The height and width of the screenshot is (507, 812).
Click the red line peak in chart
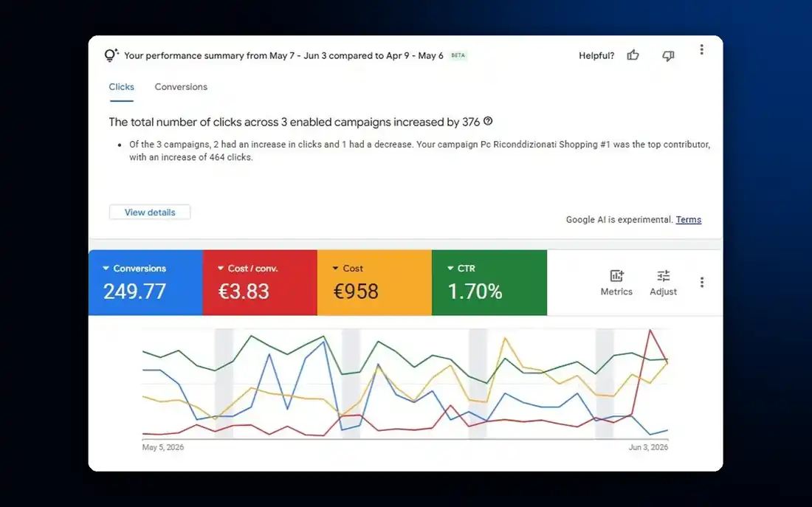(x=650, y=330)
